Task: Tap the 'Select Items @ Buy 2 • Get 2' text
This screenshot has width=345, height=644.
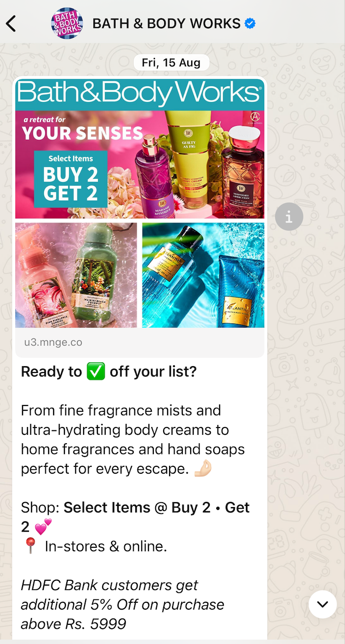Action: [x=136, y=517]
